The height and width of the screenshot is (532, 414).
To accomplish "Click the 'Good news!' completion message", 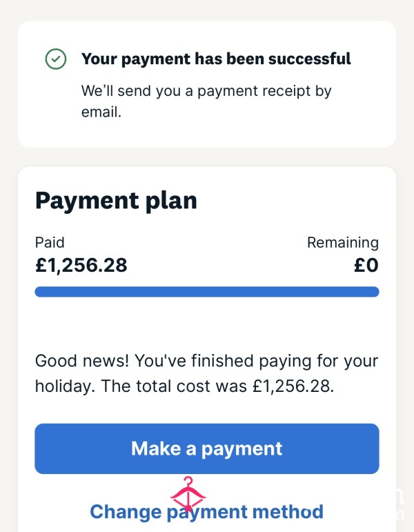I will pos(206,373).
